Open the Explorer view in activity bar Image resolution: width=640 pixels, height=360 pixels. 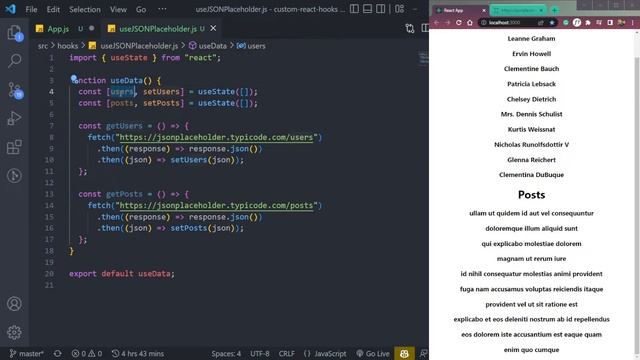click(14, 33)
